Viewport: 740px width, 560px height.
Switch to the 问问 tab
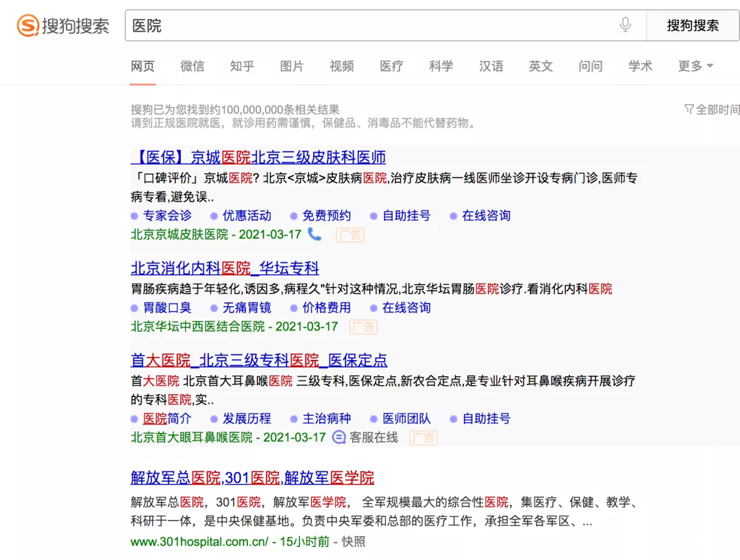pos(591,66)
